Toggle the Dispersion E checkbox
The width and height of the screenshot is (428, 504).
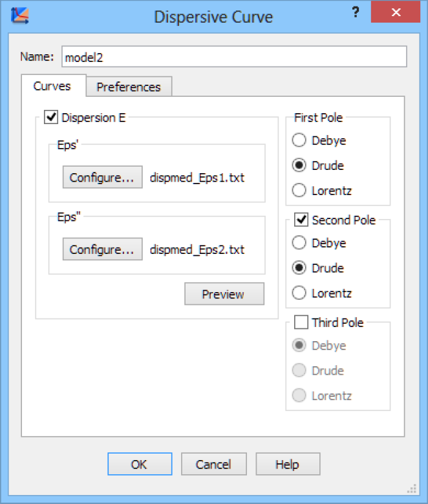point(50,117)
